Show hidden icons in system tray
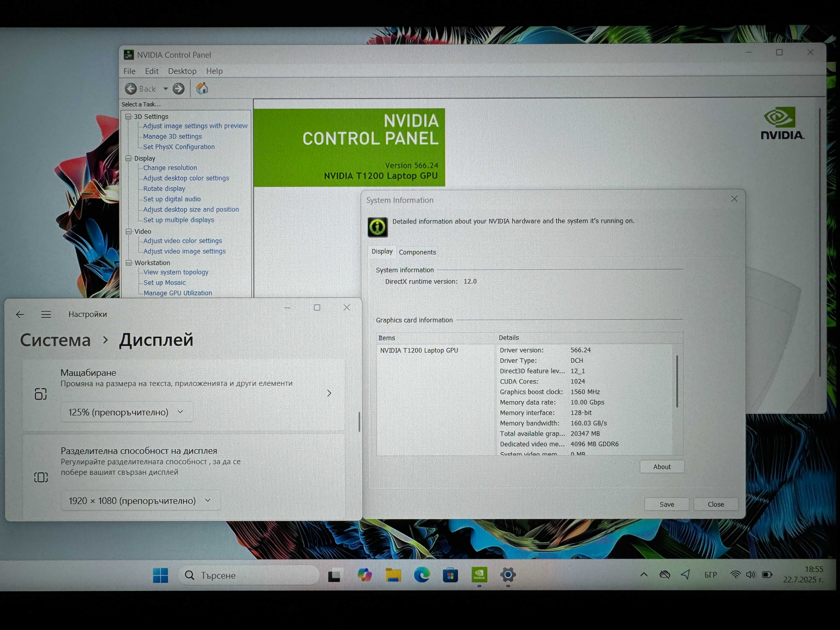The width and height of the screenshot is (840, 630). [644, 575]
